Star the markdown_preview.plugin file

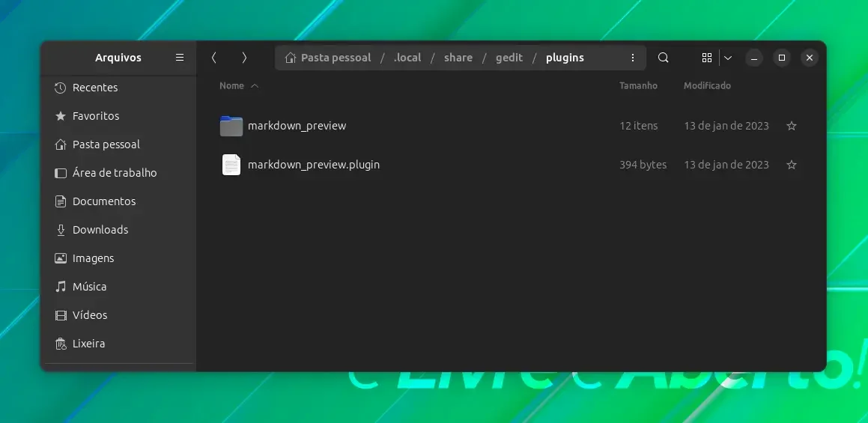(x=792, y=165)
